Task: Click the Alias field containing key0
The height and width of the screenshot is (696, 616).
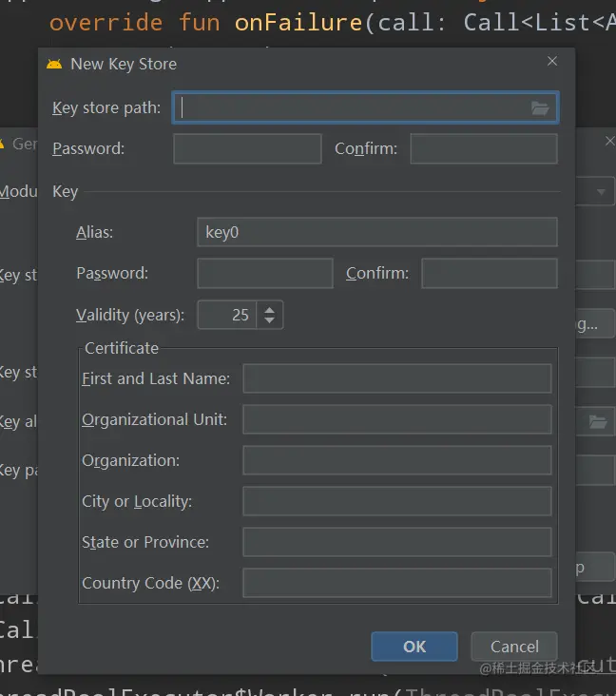Action: pyautogui.click(x=377, y=232)
